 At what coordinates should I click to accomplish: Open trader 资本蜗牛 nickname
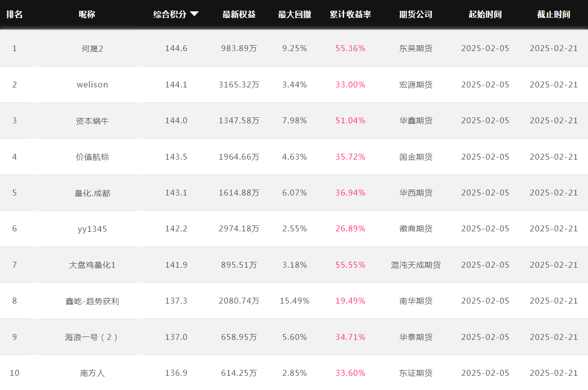coord(92,121)
